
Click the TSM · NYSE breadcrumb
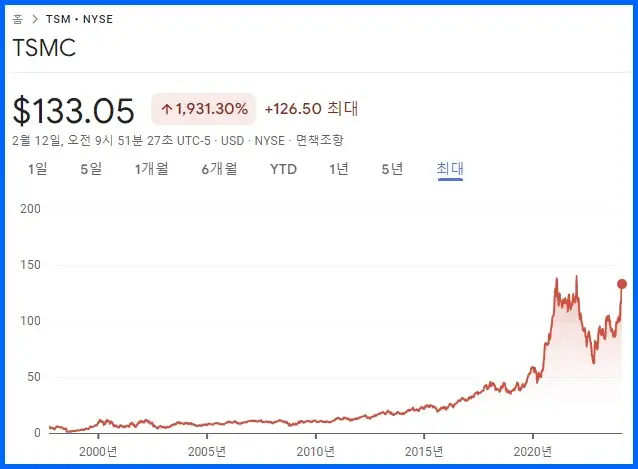coord(79,19)
